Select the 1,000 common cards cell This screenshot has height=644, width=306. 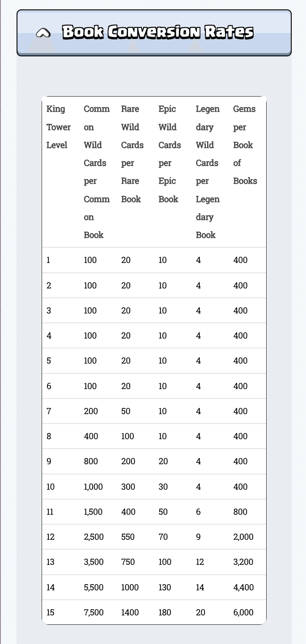tap(93, 487)
